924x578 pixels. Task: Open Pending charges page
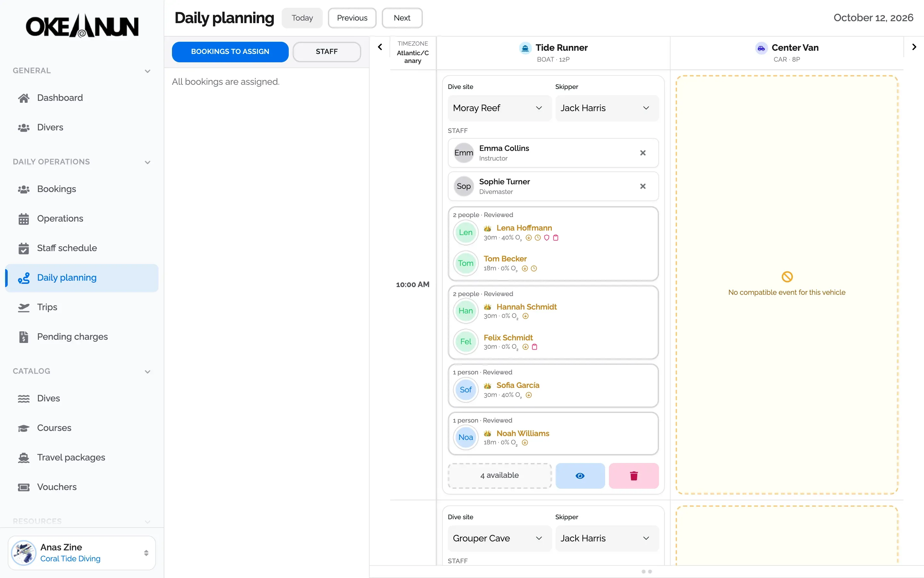(82, 337)
